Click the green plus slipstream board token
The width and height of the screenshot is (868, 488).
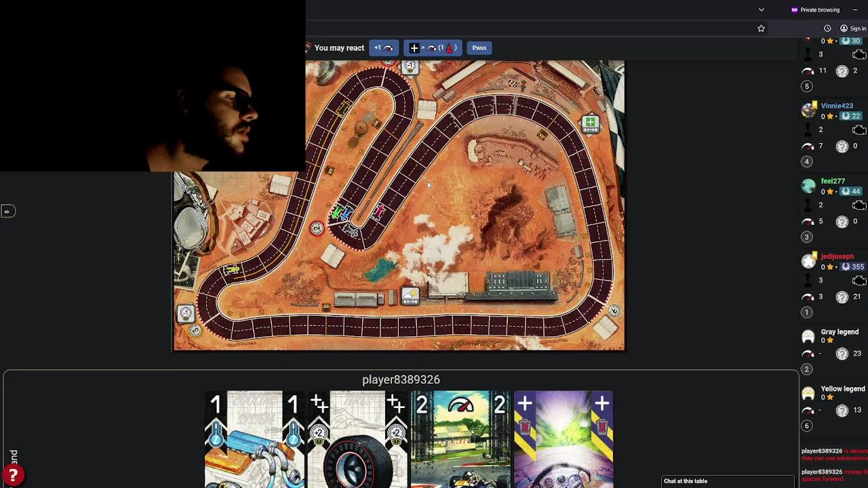pyautogui.click(x=591, y=123)
